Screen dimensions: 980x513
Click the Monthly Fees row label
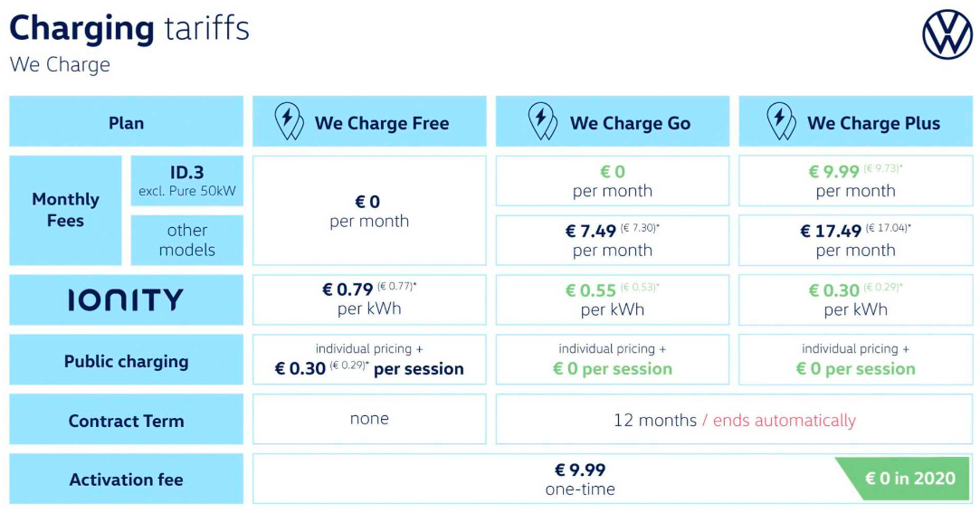(66, 211)
